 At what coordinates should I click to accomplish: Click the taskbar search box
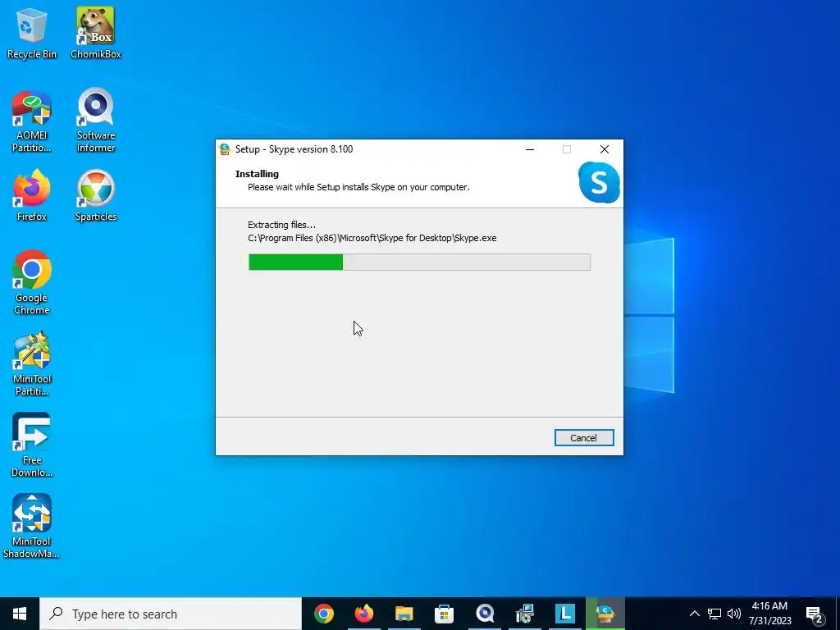click(x=171, y=614)
